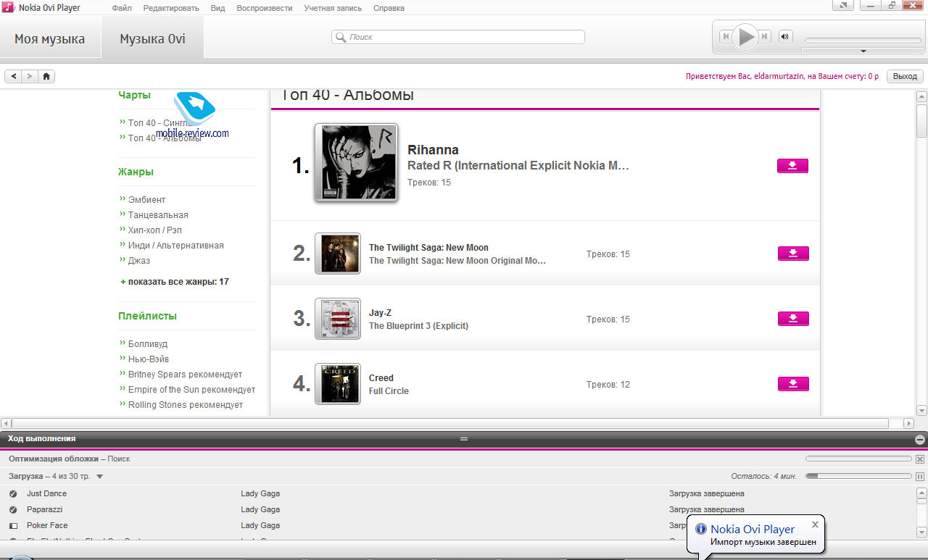Click the Оптимизация обложки progress bar
928x560 pixels.
[858, 459]
